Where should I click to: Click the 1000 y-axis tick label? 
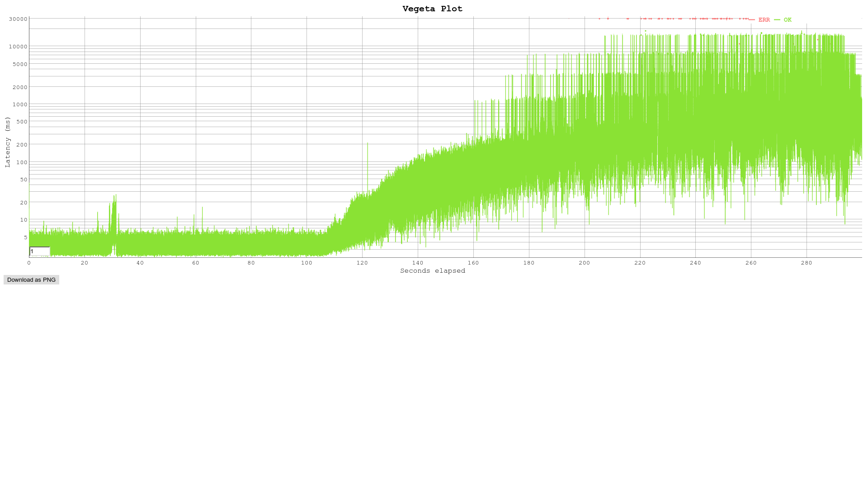coord(20,104)
